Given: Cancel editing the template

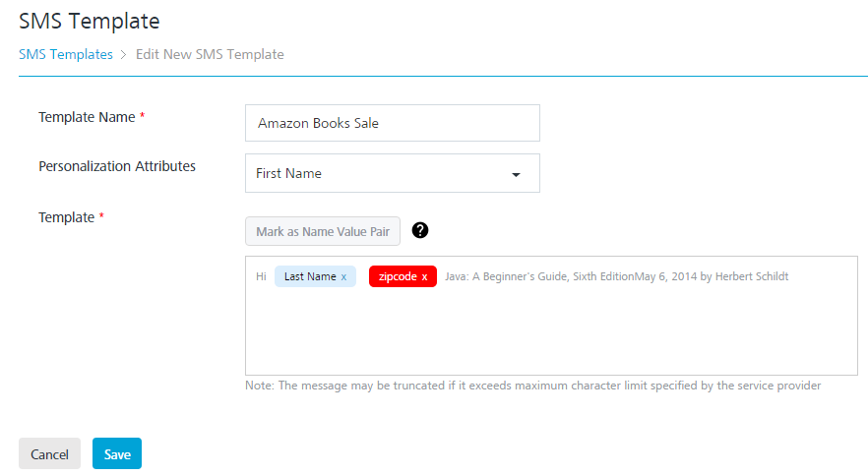Looking at the screenshot, I should tap(49, 454).
